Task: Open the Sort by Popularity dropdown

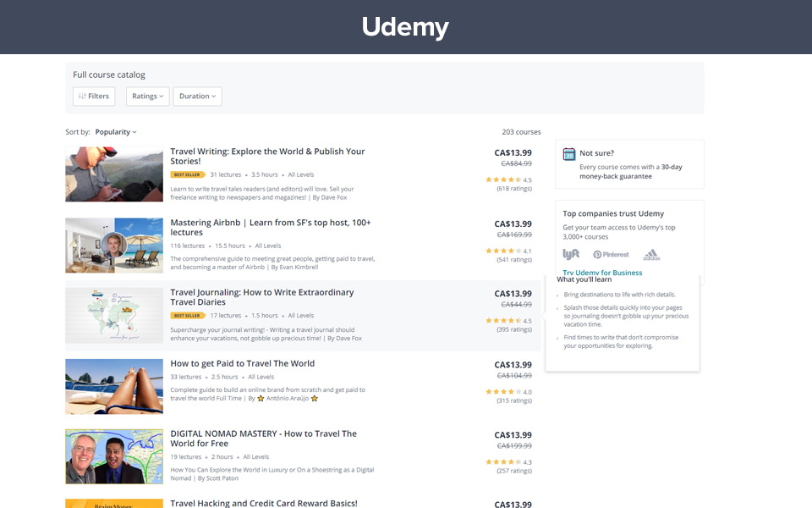Action: (x=116, y=132)
